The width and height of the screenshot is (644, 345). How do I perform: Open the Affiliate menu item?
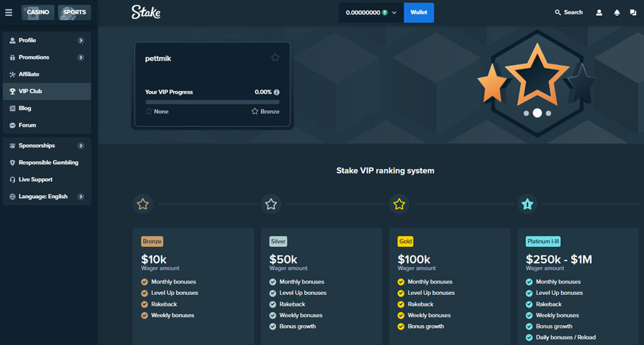click(29, 74)
